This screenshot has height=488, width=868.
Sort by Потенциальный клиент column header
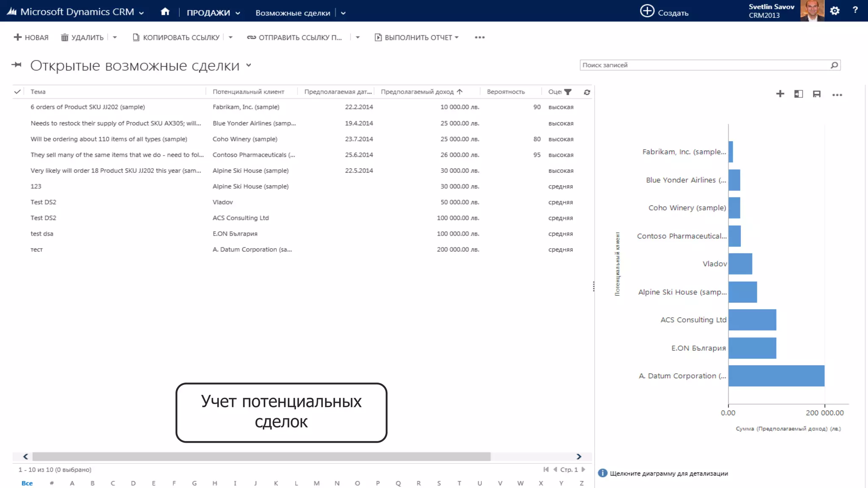click(248, 91)
